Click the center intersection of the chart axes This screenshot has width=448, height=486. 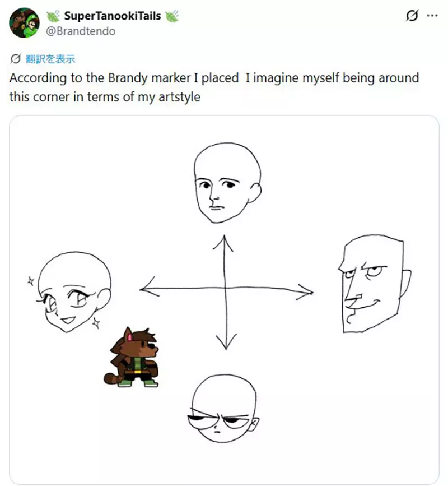coord(225,289)
